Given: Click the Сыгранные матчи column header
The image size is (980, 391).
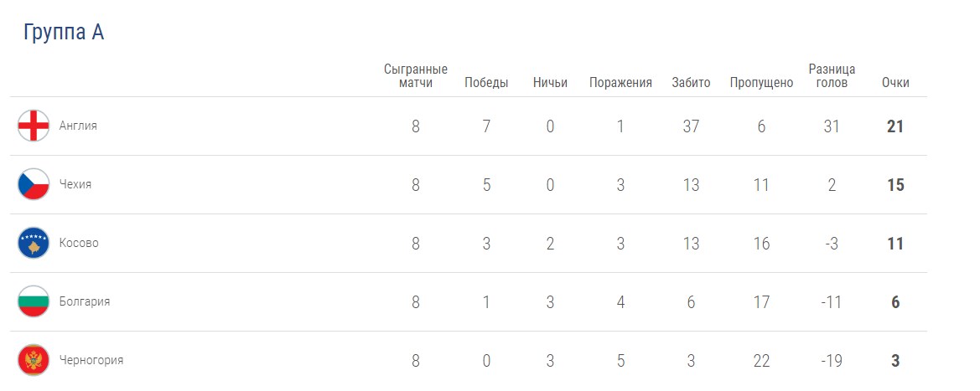Looking at the screenshot, I should pyautogui.click(x=416, y=75).
